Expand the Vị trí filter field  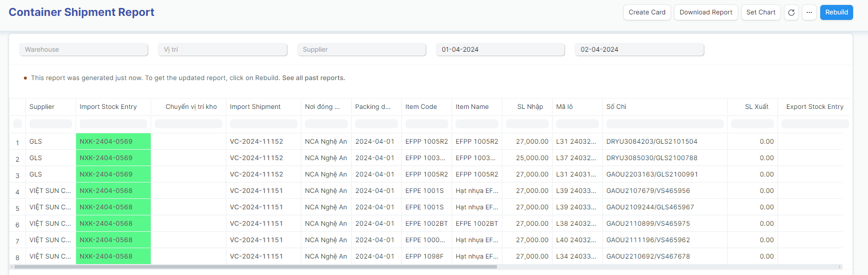222,50
